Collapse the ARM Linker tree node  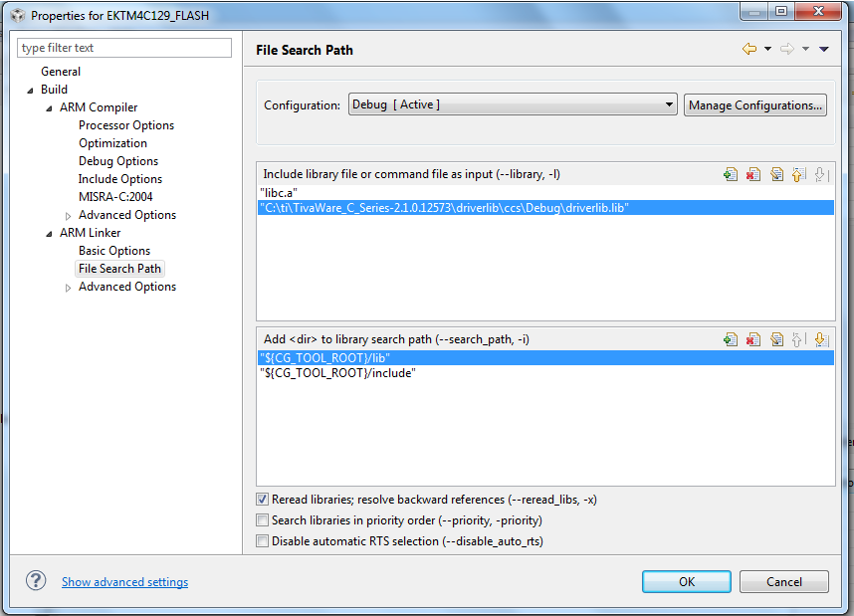pos(49,234)
